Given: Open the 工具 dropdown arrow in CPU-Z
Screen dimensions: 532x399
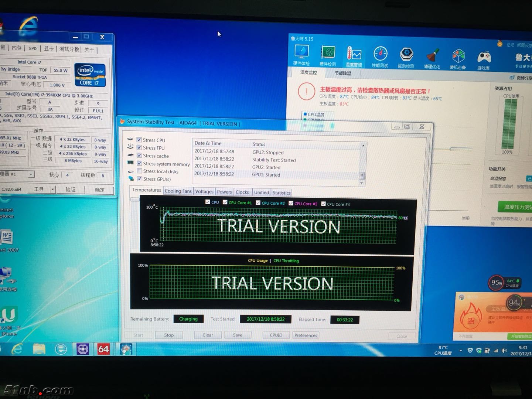Looking at the screenshot, I should pos(53,189).
